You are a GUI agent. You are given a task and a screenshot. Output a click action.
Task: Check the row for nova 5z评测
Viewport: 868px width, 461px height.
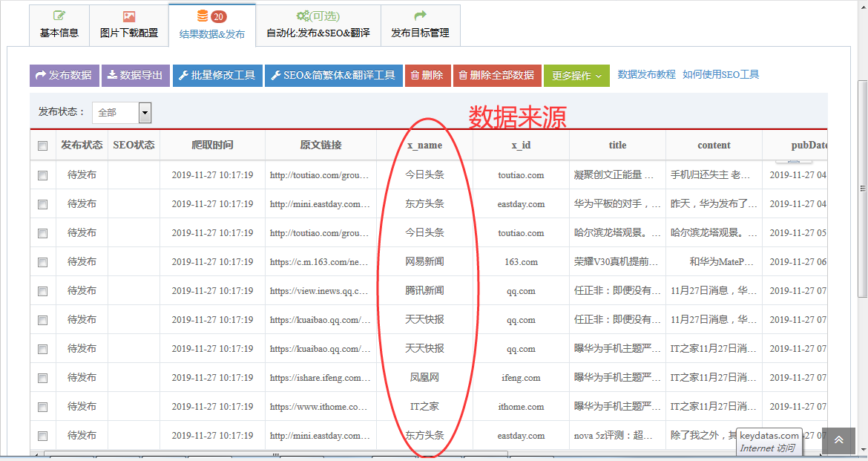click(42, 436)
